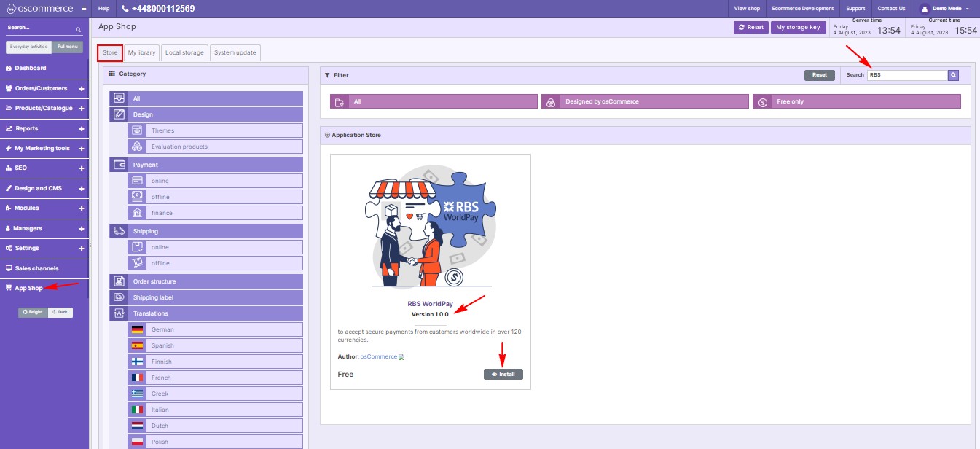Switch to Bright theme

(31, 311)
